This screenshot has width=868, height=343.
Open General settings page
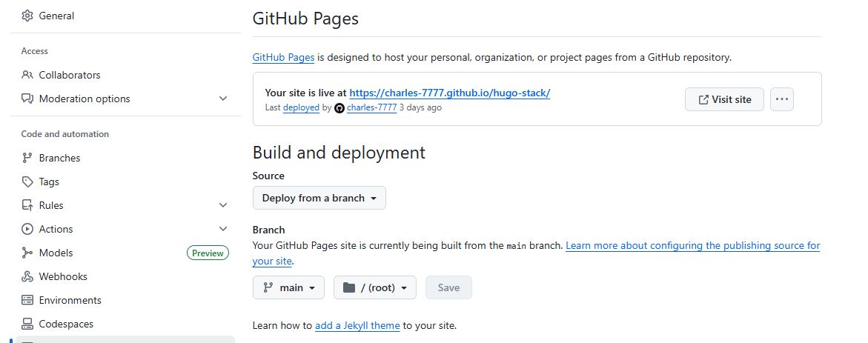pos(56,16)
